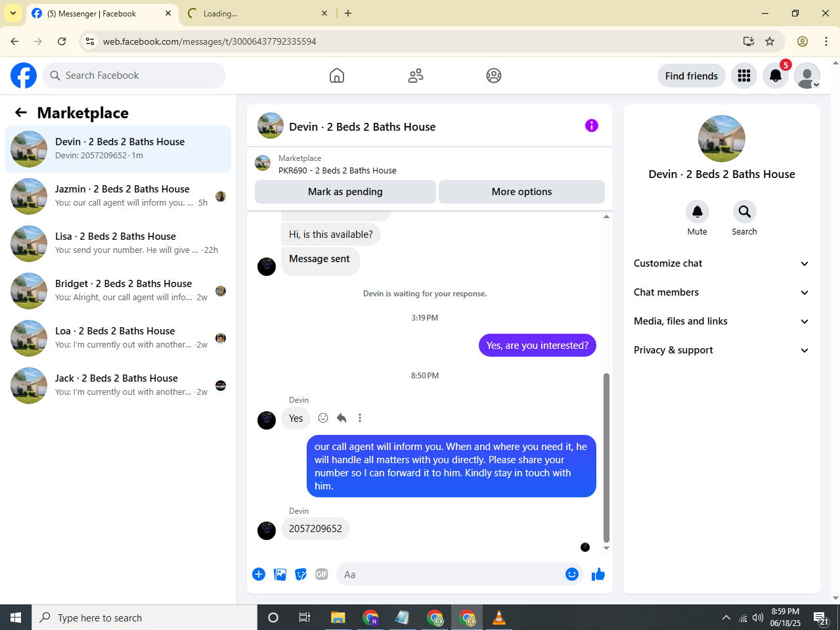The image size is (840, 630).
Task: Switch to the Messenger | Facebook browser tab
Action: coord(102,13)
